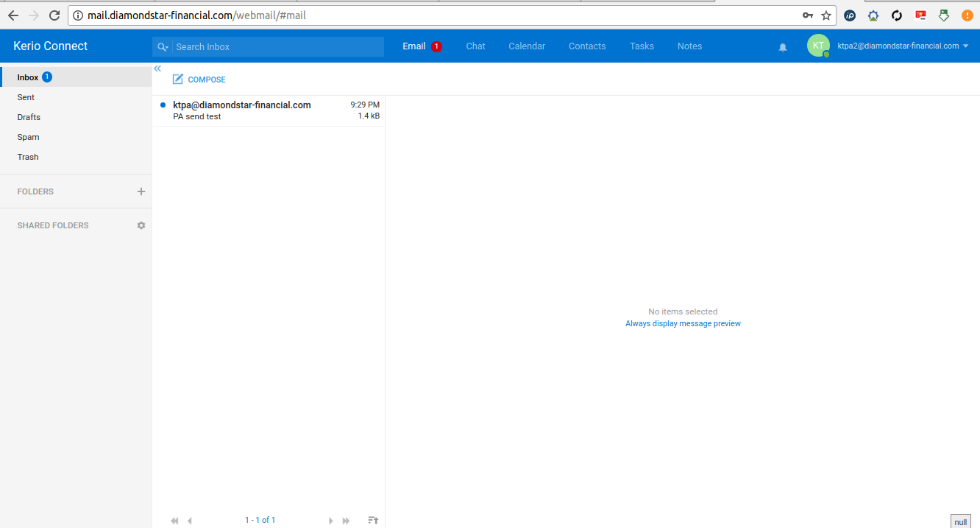Open the notifications bell
The height and width of the screenshot is (528, 980).
coord(783,47)
